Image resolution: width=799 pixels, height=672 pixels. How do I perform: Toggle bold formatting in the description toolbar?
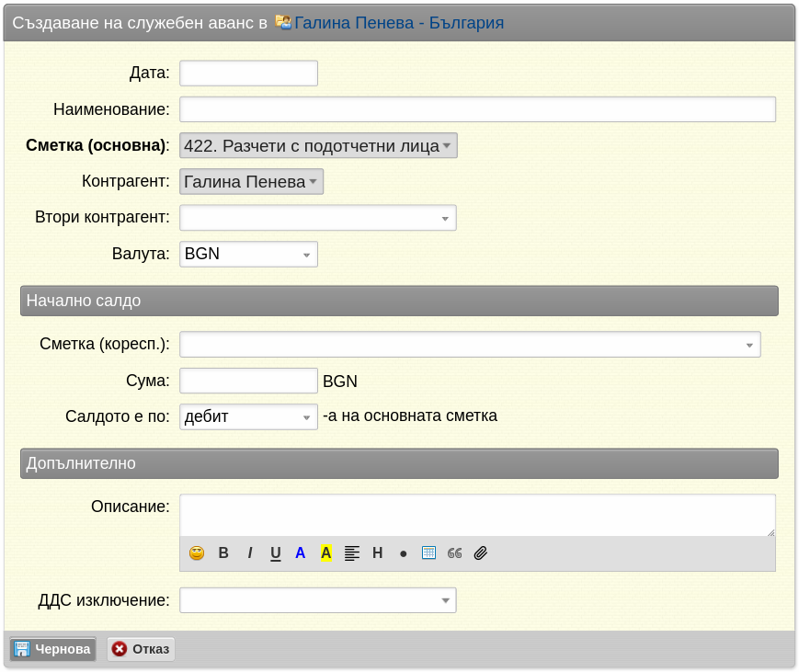click(223, 552)
